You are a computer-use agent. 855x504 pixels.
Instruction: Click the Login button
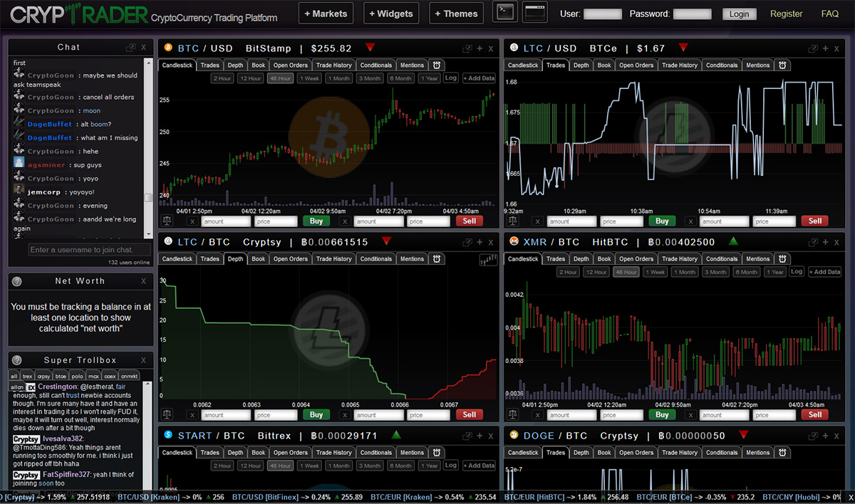coord(740,14)
